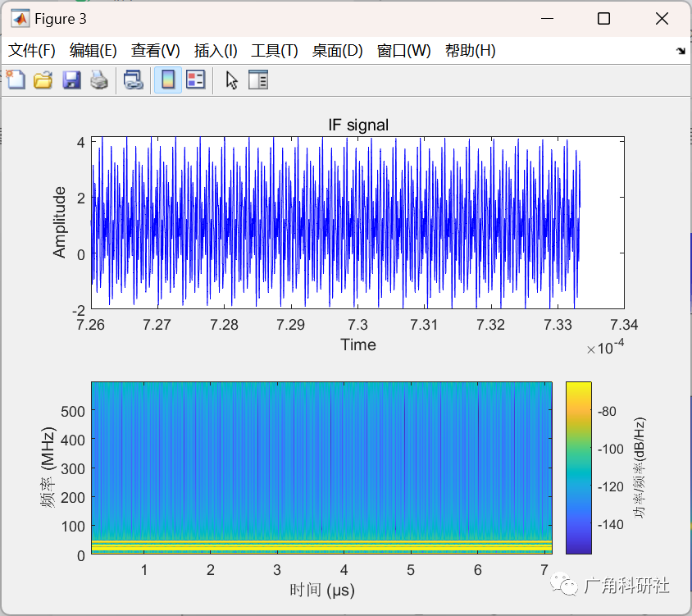The image size is (692, 616).
Task: Toggle the Insert Colorbar toolbar button
Action: 168,80
